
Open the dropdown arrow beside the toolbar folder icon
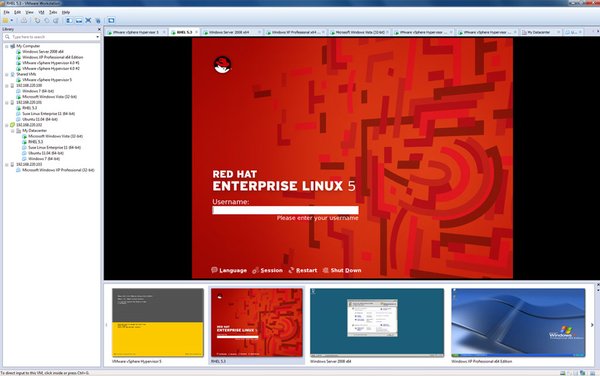(x=11, y=21)
